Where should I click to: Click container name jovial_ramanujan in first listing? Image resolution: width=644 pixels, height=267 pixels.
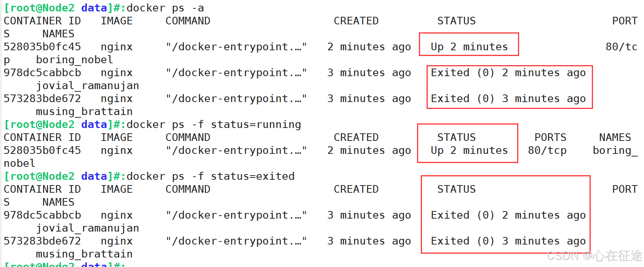pos(88,86)
